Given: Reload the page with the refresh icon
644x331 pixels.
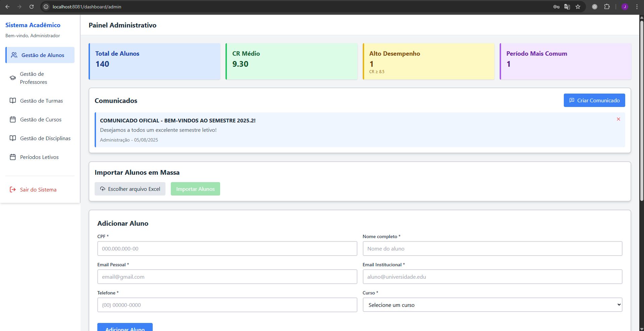Looking at the screenshot, I should pyautogui.click(x=31, y=7).
